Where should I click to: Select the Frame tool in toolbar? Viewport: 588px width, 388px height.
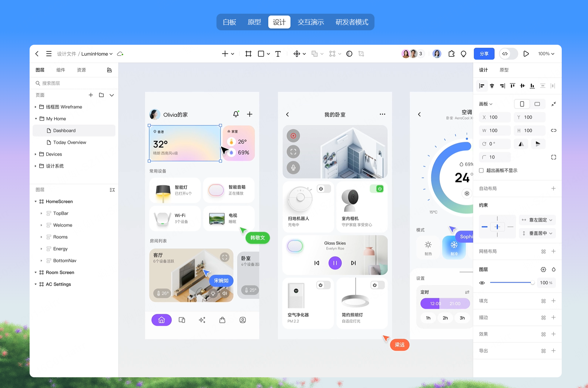tap(248, 54)
